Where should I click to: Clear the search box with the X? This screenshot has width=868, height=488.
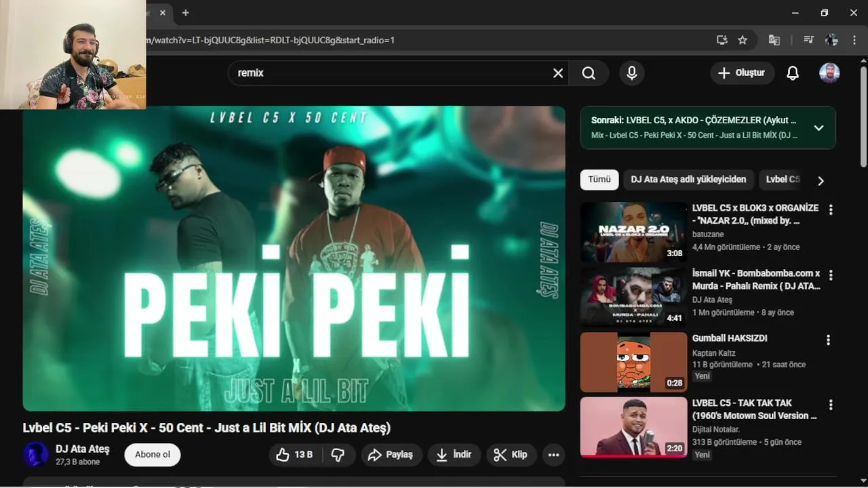[x=558, y=73]
